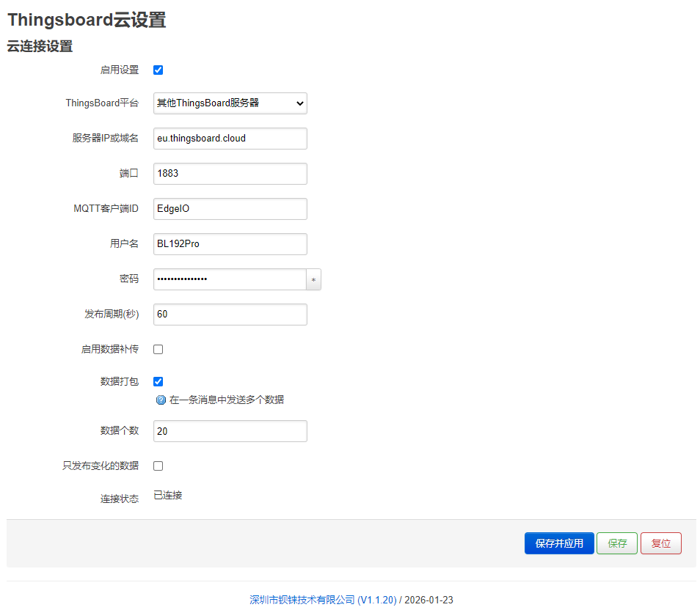The height and width of the screenshot is (610, 700).
Task: Click into the 密码 password field
Action: click(230, 279)
